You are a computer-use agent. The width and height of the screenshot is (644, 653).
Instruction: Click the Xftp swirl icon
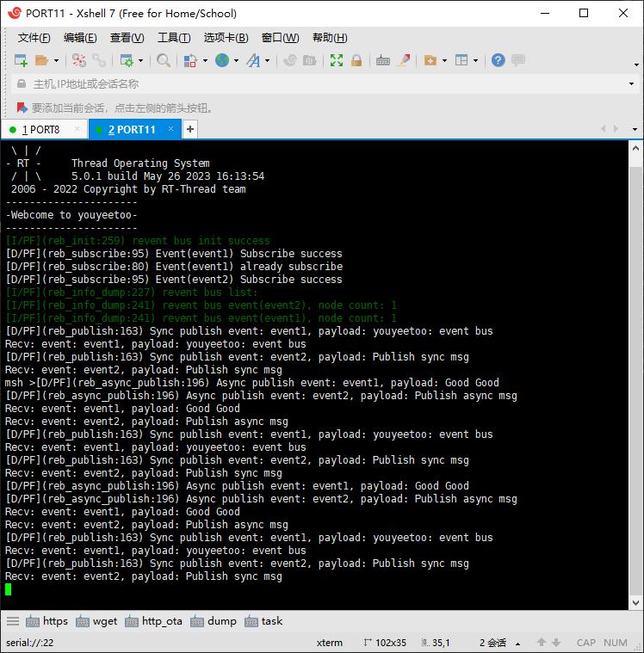[x=289, y=60]
